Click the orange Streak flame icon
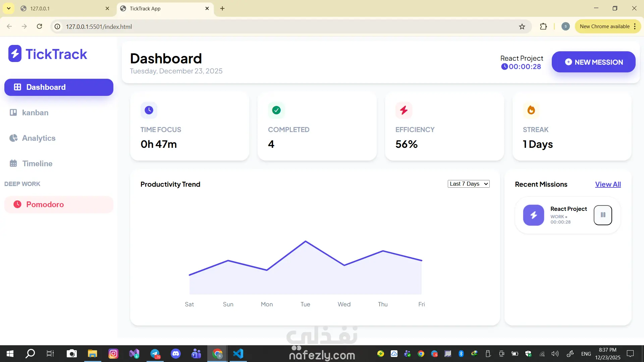The image size is (644, 362). click(531, 110)
